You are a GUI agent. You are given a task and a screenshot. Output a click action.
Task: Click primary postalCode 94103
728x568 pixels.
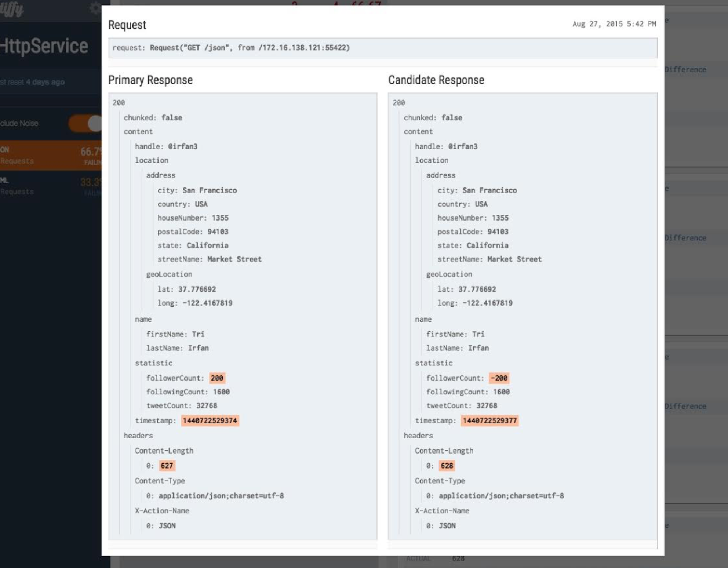pos(218,232)
